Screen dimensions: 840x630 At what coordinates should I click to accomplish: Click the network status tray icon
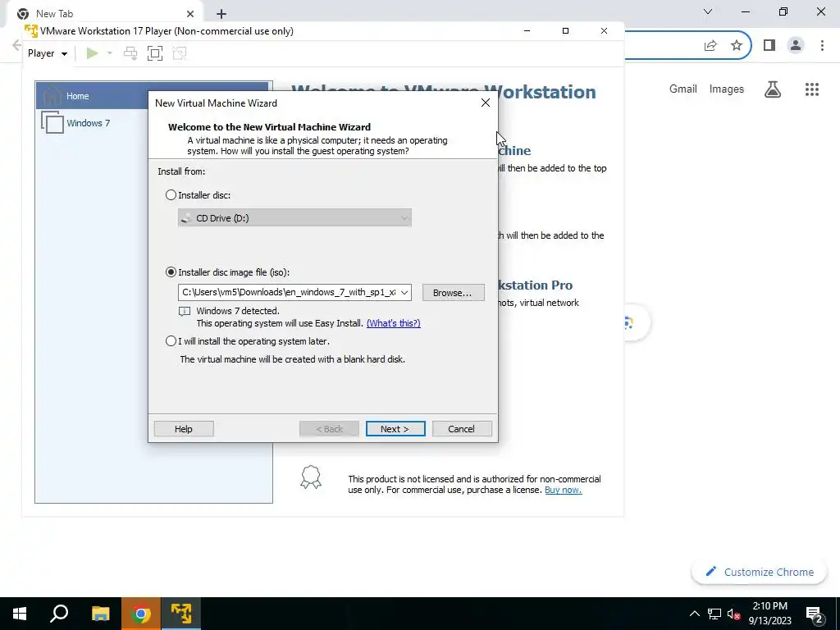(714, 614)
